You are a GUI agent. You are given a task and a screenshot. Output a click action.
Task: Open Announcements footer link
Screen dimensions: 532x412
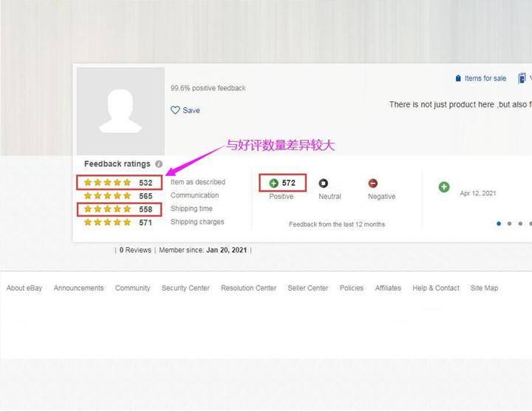pos(79,288)
